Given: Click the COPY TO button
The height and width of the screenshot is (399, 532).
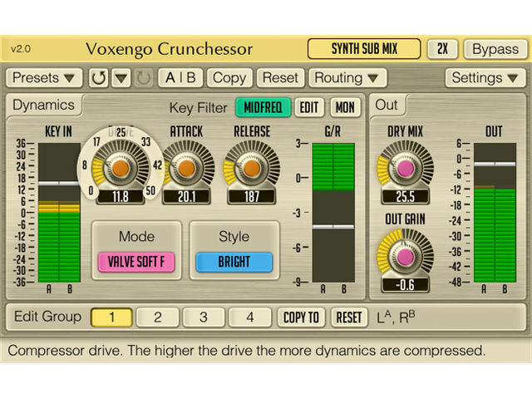Looking at the screenshot, I should [x=301, y=318].
